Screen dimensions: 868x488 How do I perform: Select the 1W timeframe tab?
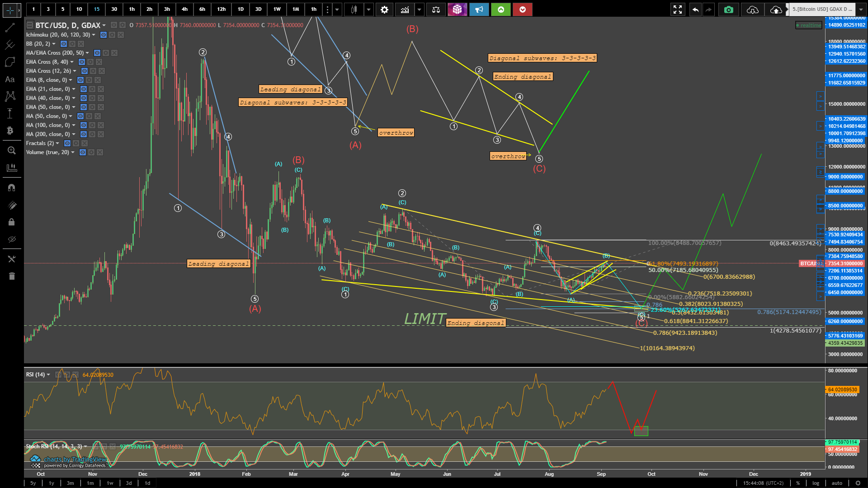coord(277,9)
